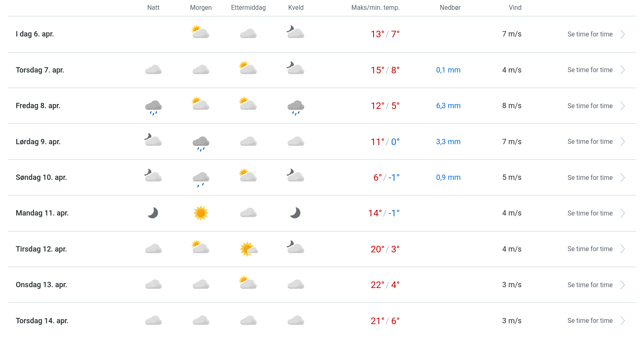Image resolution: width=644 pixels, height=338 pixels.
Task: Click the crescent moon icon for Mandag night
Action: [x=153, y=213]
